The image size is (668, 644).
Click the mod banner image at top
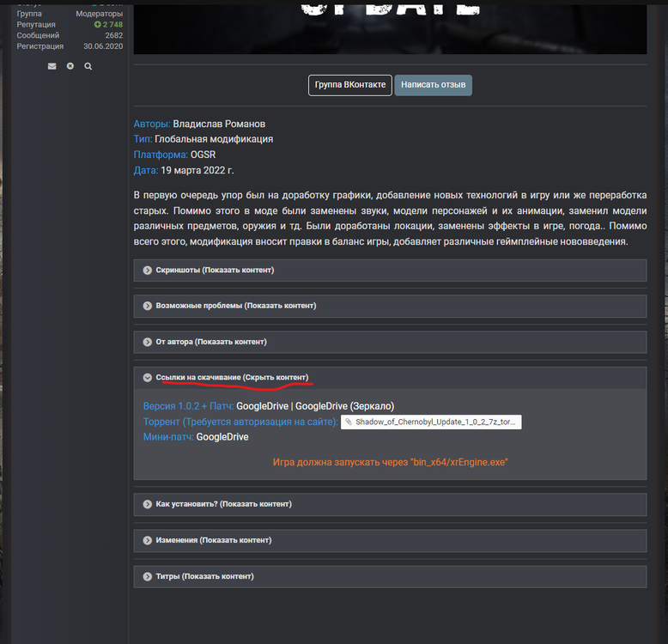tap(390, 26)
